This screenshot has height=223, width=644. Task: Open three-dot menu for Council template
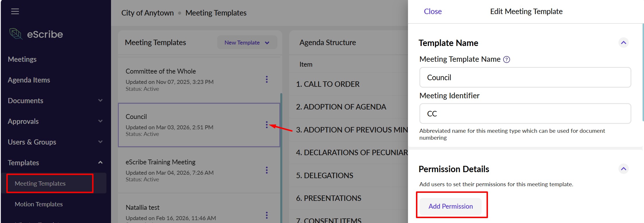[266, 125]
